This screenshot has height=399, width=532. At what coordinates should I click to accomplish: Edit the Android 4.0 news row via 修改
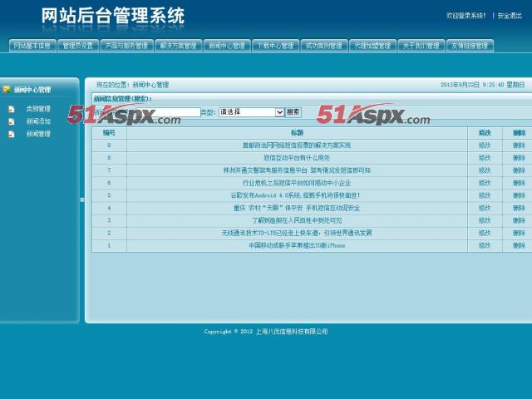485,195
